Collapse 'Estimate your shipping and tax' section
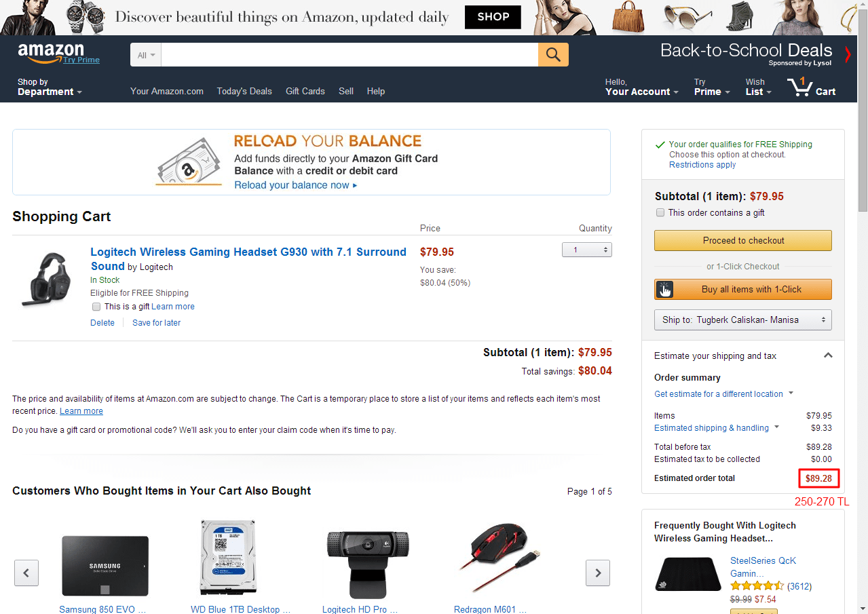The height and width of the screenshot is (614, 868). [x=828, y=355]
